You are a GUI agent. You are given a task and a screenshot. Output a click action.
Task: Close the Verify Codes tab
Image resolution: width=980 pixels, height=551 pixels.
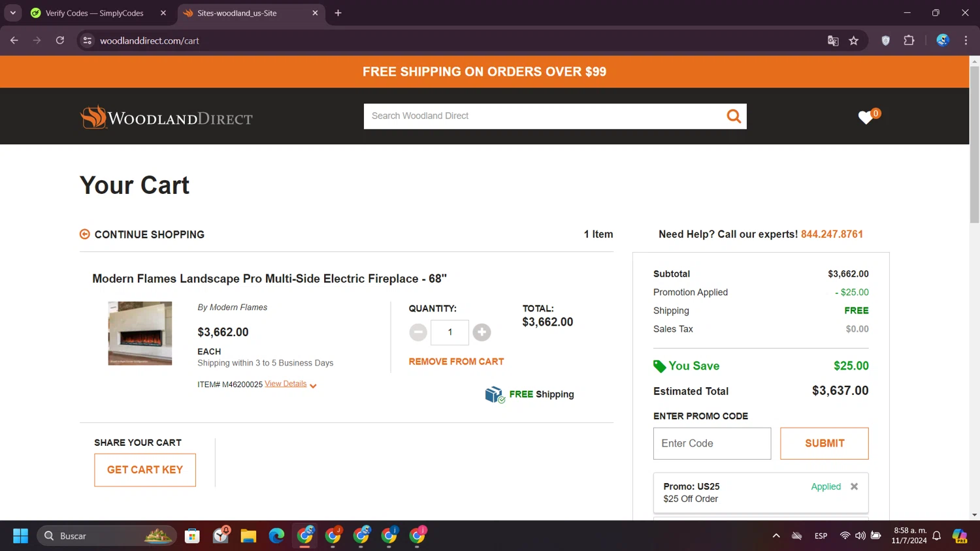coord(163,13)
